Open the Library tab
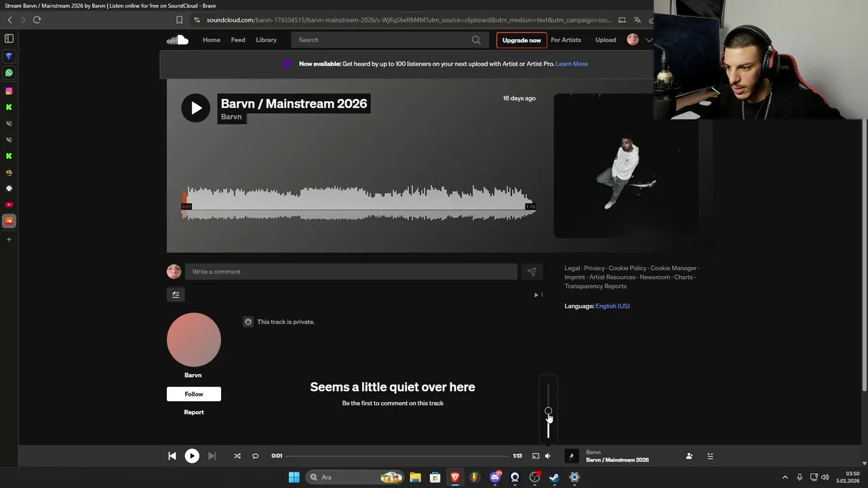This screenshot has height=488, width=868. [267, 40]
